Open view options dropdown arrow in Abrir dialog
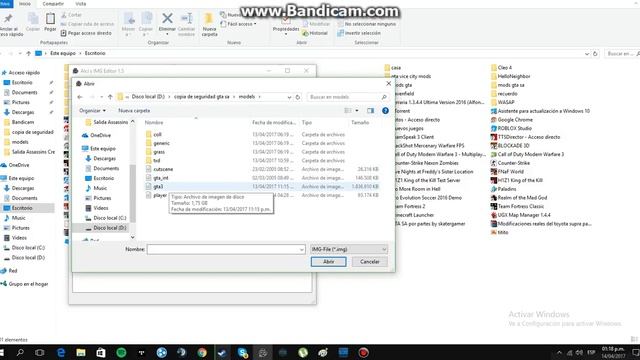640x360 pixels. point(357,111)
